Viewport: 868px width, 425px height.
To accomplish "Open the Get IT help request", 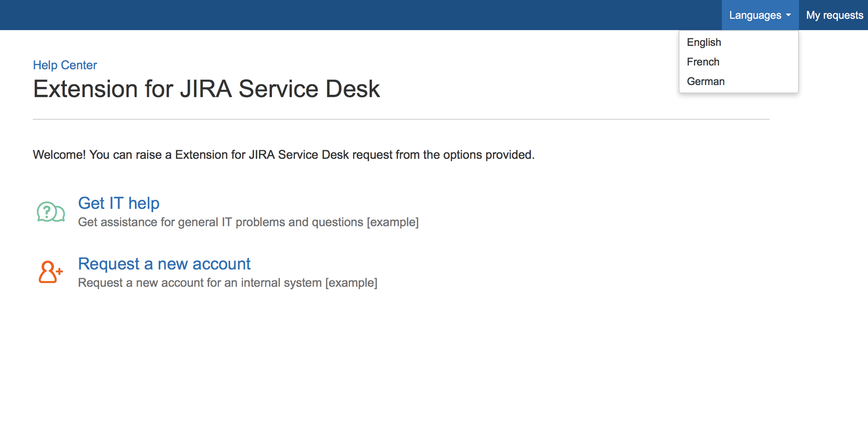I will click(118, 203).
